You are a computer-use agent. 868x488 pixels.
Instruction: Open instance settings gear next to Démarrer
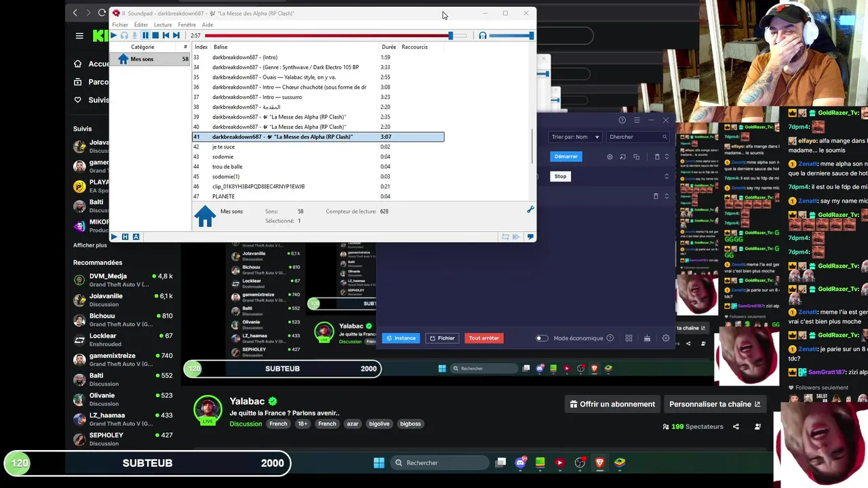pos(610,157)
